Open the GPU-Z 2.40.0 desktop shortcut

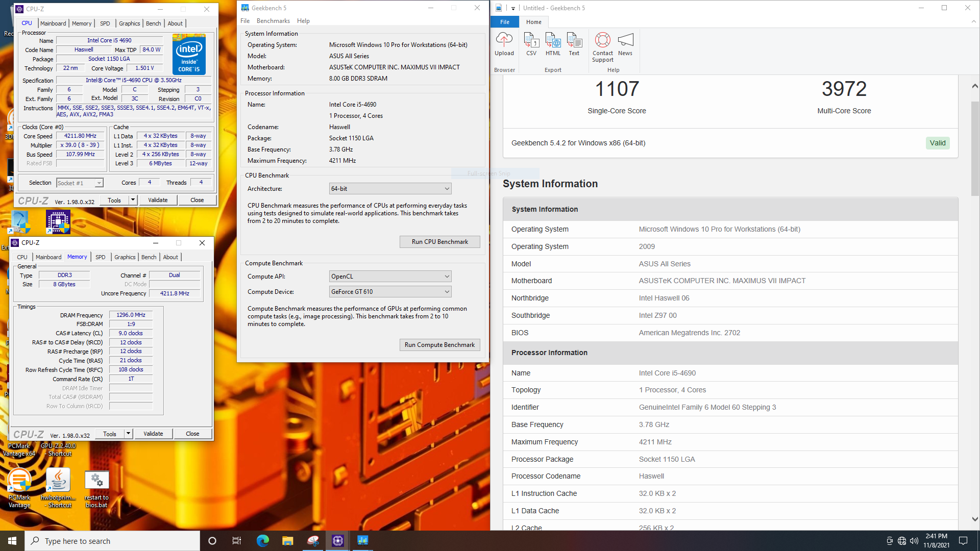(58, 449)
